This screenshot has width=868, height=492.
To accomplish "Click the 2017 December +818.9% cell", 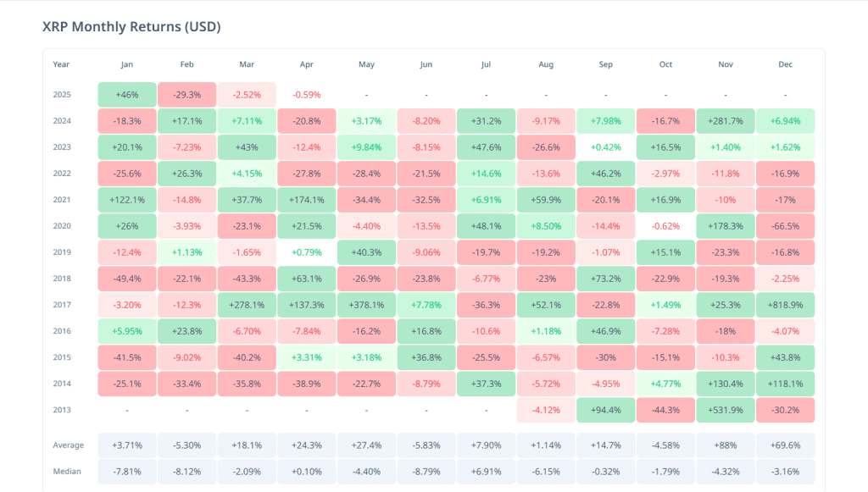I will click(785, 305).
